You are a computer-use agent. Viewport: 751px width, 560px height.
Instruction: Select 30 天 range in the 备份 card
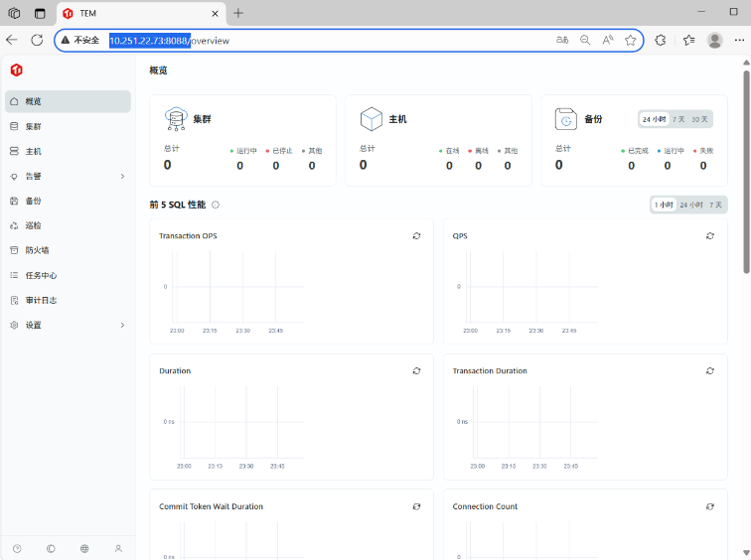click(700, 119)
